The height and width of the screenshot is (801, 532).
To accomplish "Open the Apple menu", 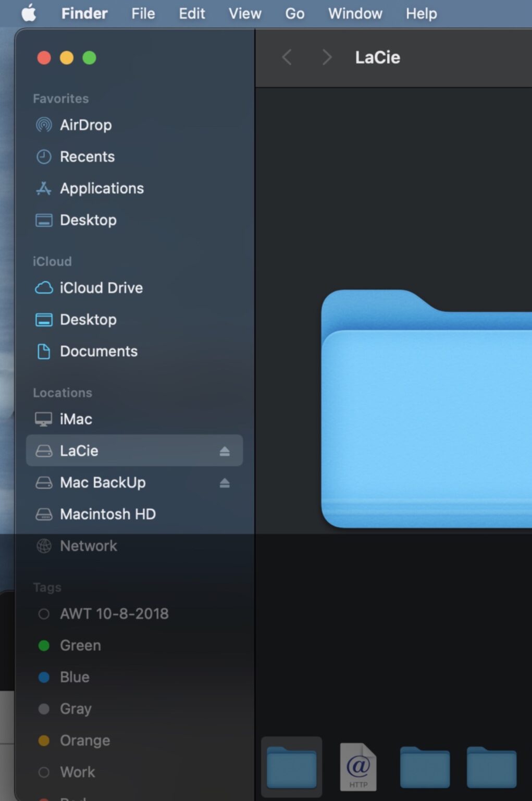I will [x=29, y=14].
